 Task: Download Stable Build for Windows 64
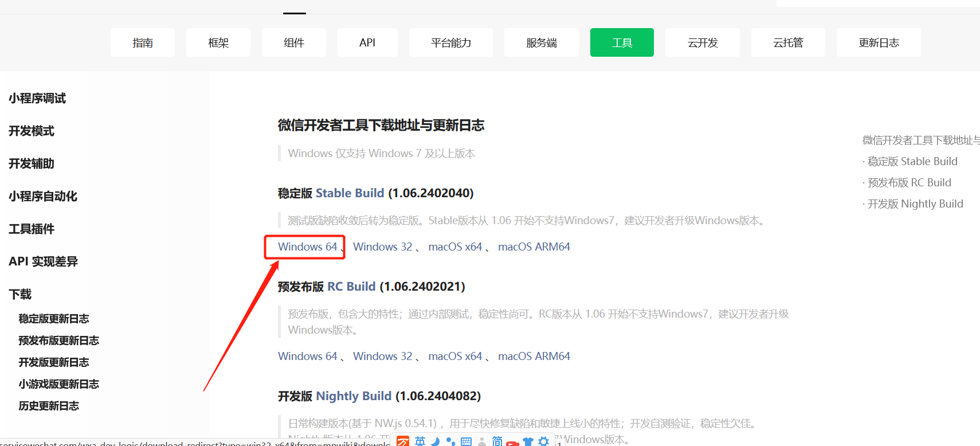point(308,247)
